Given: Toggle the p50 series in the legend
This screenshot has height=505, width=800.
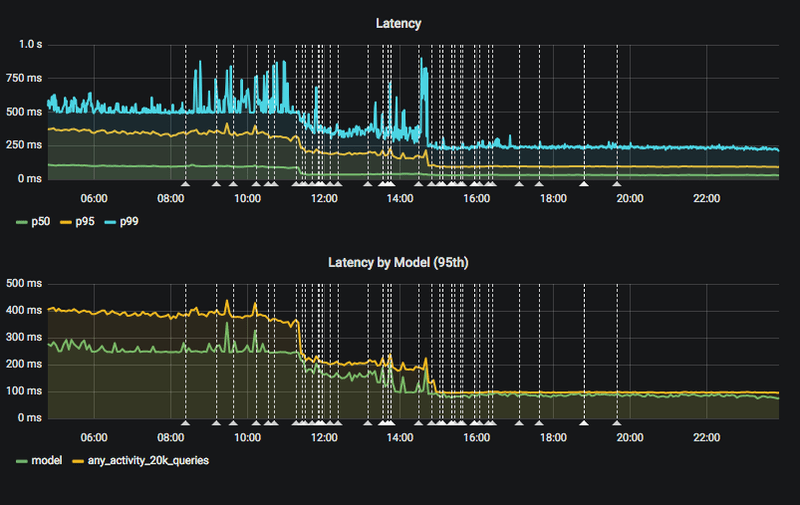Looking at the screenshot, I should pos(40,221).
